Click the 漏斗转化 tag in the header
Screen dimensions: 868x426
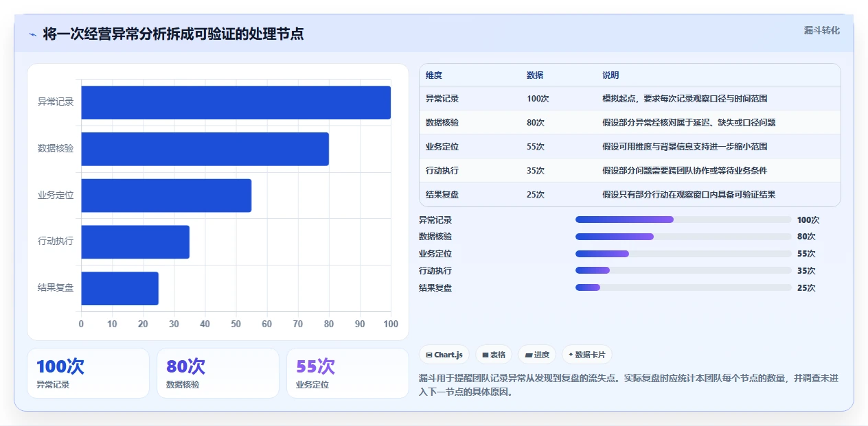pos(822,30)
